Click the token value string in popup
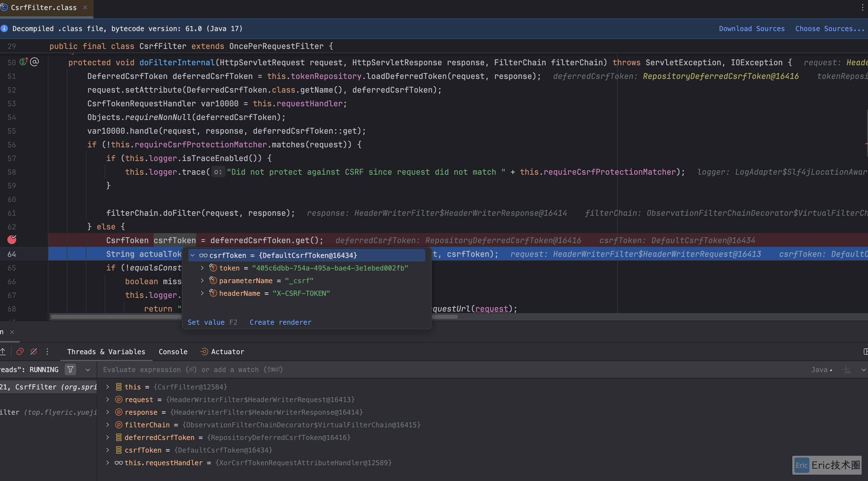Viewport: 868px width, 481px height. (330, 268)
